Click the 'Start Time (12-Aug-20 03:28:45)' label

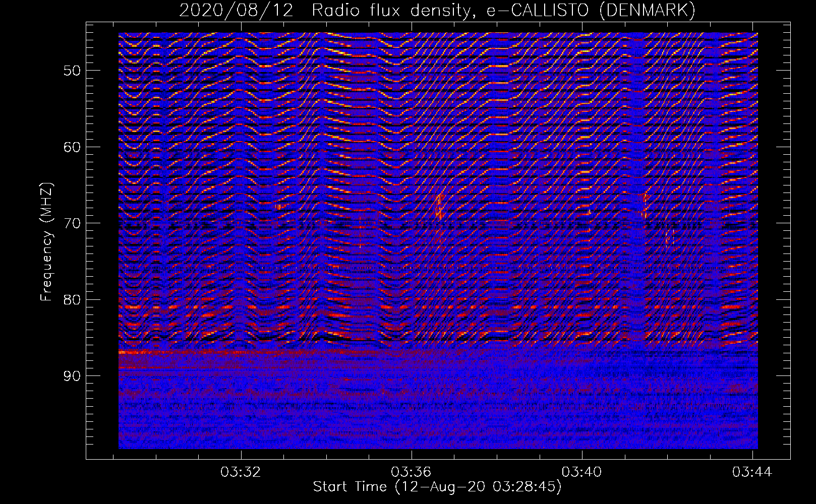(437, 487)
